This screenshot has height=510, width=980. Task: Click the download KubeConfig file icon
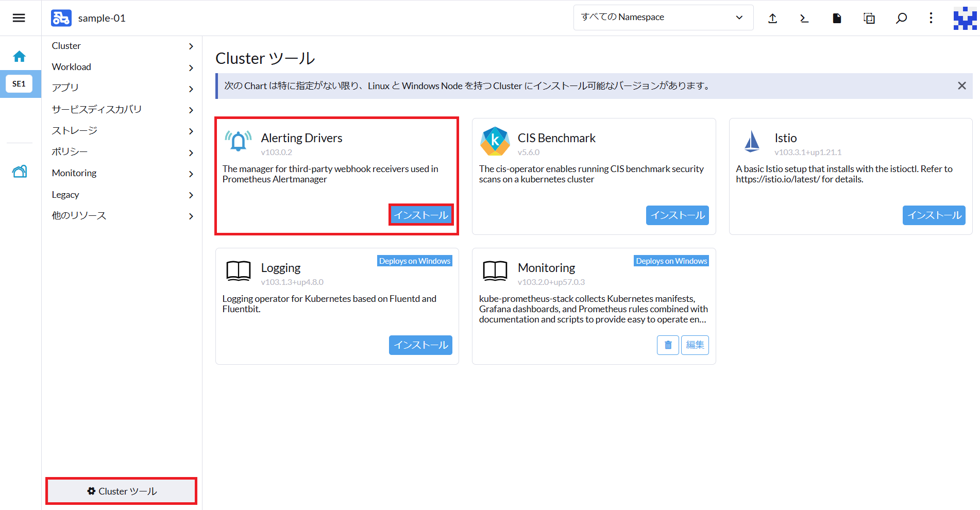(x=837, y=19)
